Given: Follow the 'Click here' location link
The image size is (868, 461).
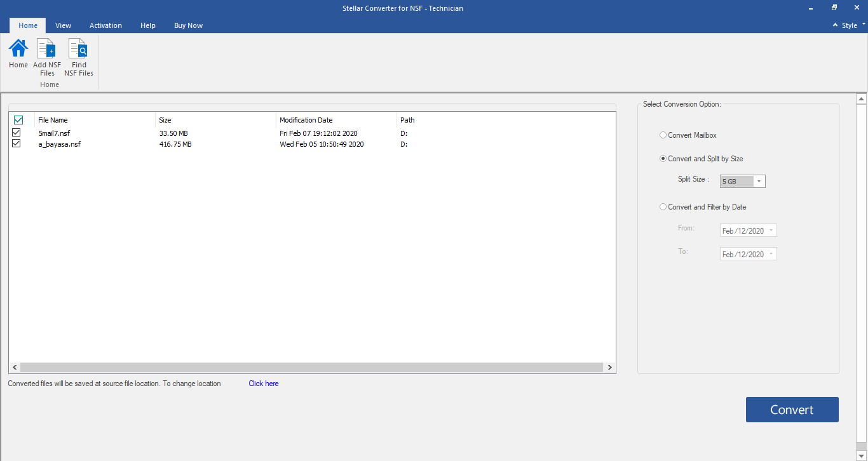Looking at the screenshot, I should click(x=263, y=384).
